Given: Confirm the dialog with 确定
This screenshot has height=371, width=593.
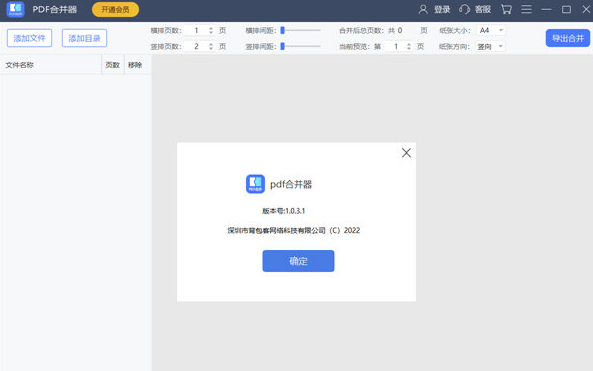Looking at the screenshot, I should [x=298, y=261].
